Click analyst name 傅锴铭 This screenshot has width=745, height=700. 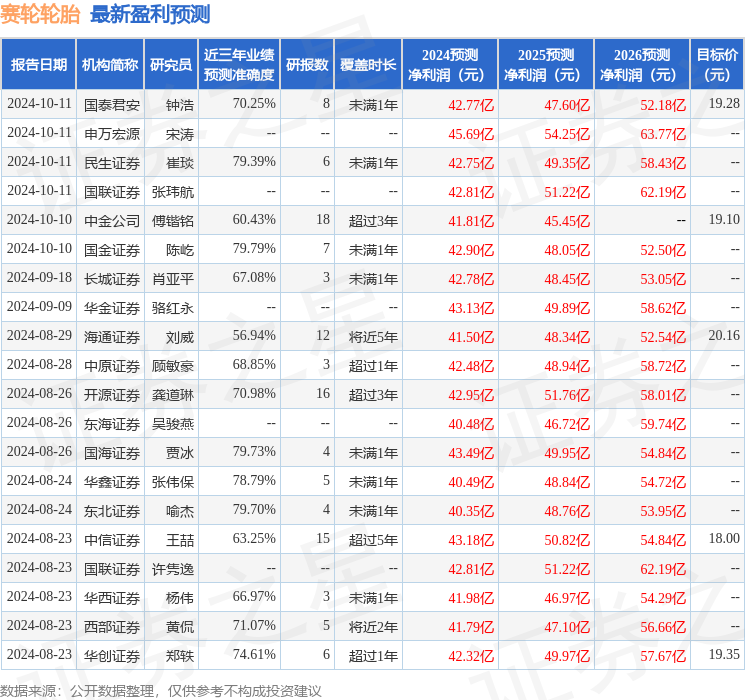173,221
